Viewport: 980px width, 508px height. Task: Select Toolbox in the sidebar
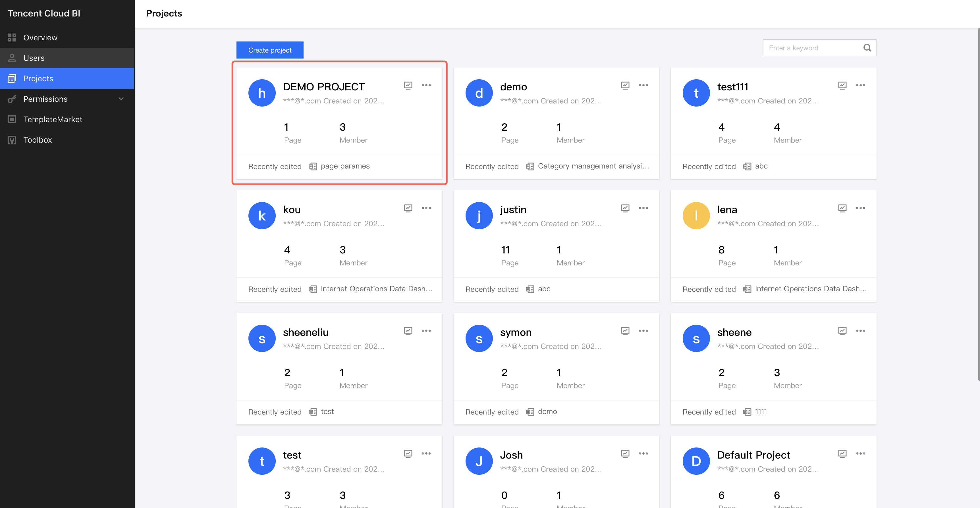(37, 140)
